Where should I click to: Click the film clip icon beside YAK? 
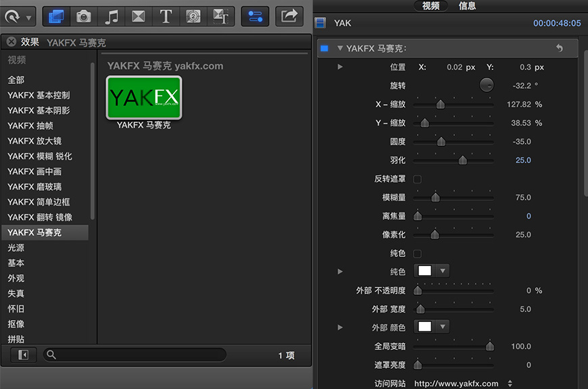pyautogui.click(x=320, y=23)
